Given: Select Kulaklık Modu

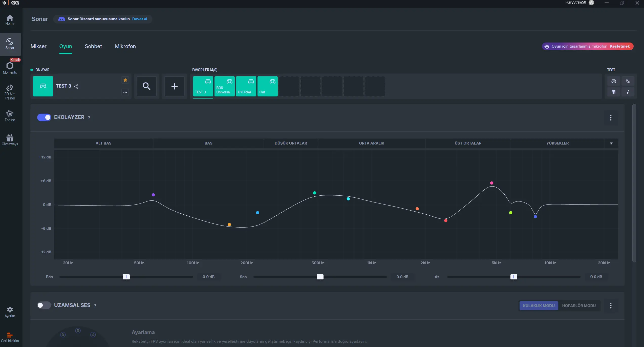Looking at the screenshot, I should tap(539, 306).
